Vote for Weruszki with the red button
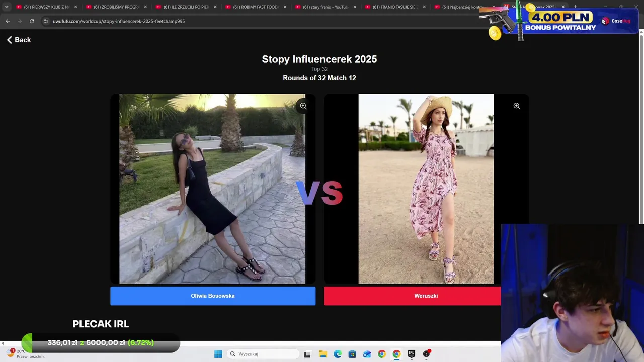The width and height of the screenshot is (644, 362). coord(412,296)
